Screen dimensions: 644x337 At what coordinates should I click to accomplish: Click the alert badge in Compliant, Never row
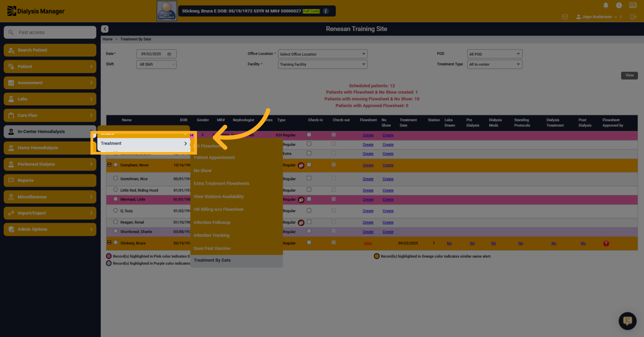[x=301, y=165]
